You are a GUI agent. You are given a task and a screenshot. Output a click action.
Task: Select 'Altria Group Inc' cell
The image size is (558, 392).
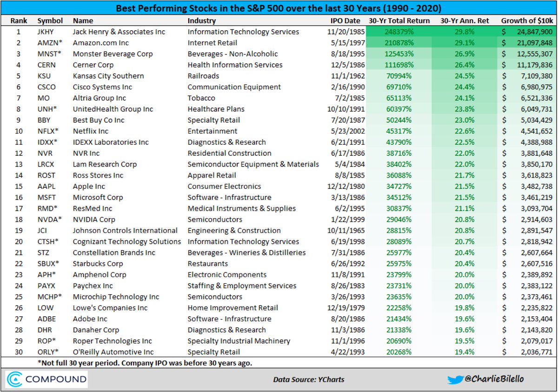point(100,98)
